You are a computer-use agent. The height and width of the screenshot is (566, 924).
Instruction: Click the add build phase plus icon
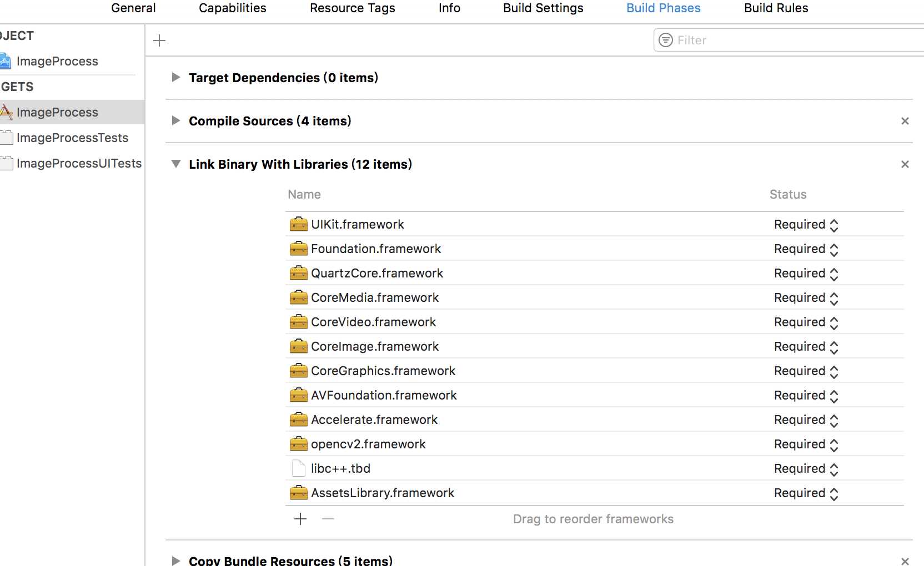tap(159, 41)
